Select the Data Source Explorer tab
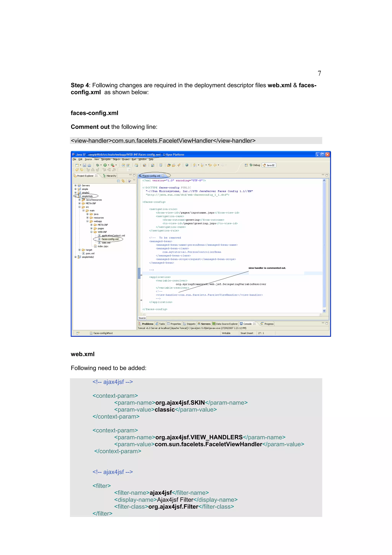 pos(225,324)
